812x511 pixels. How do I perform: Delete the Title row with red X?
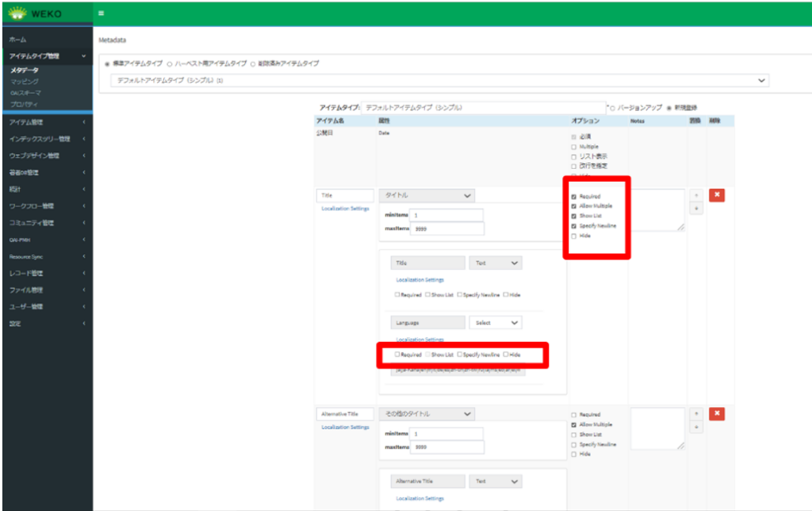pyautogui.click(x=716, y=195)
